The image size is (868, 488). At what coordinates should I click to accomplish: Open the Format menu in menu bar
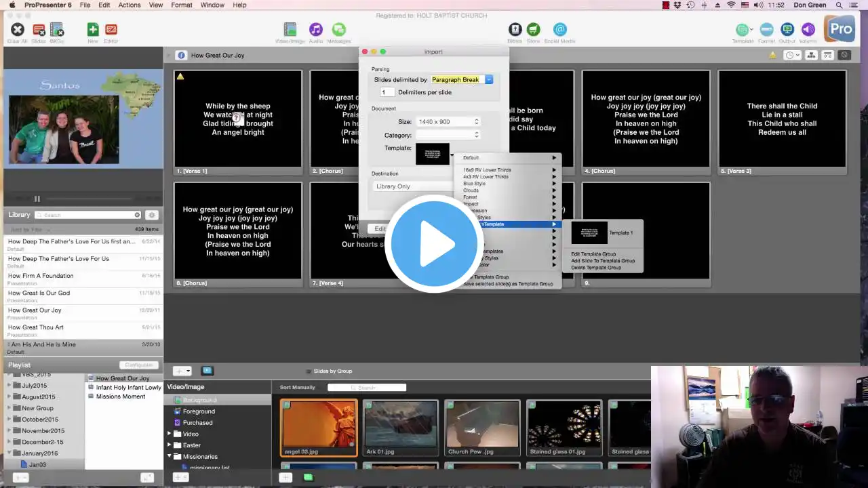181,5
